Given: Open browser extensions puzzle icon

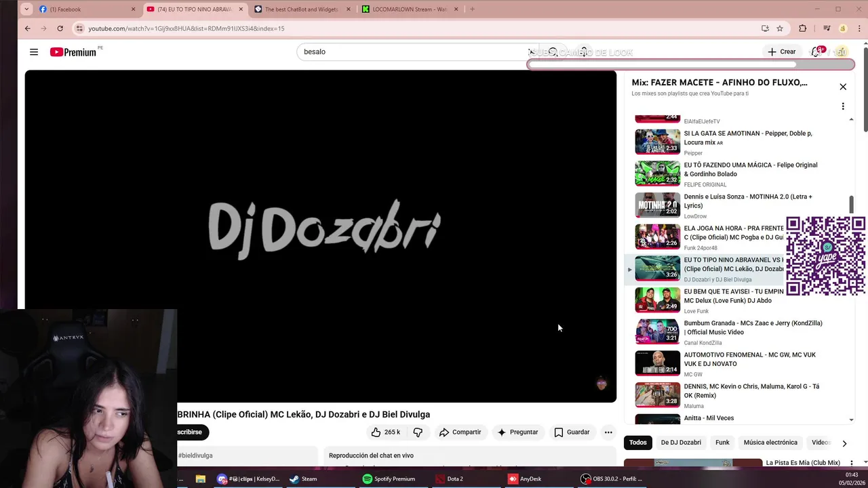Looking at the screenshot, I should coord(803,28).
